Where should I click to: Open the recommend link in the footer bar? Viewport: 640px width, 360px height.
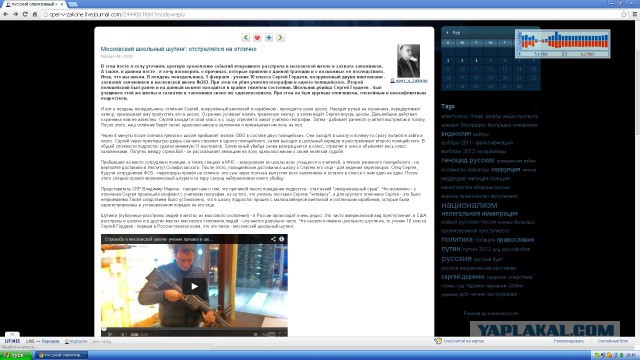point(569,341)
